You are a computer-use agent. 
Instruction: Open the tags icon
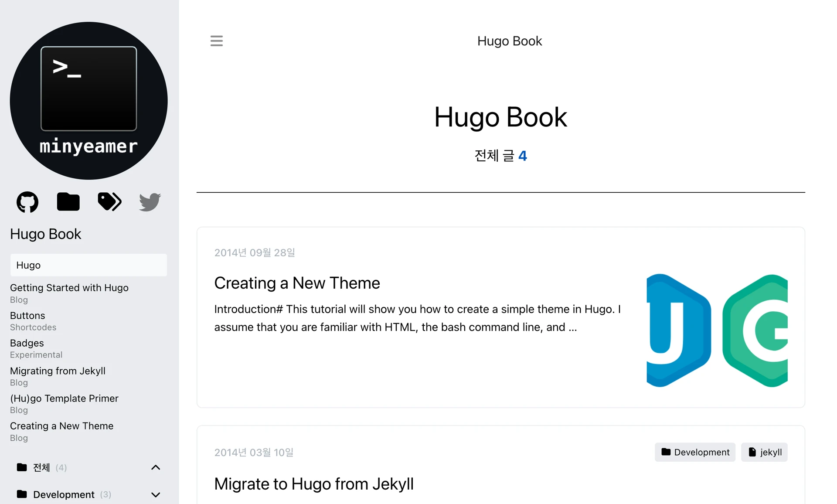[109, 201]
